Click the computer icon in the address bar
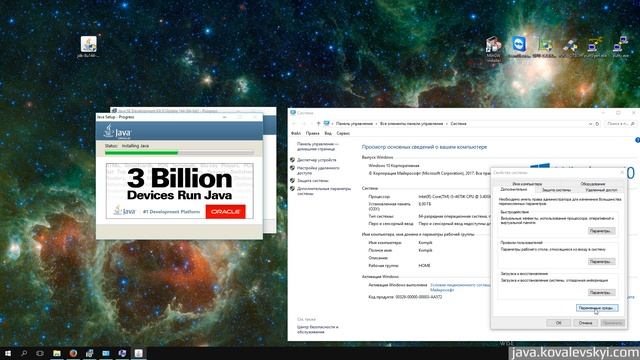640x360 pixels. point(327,124)
